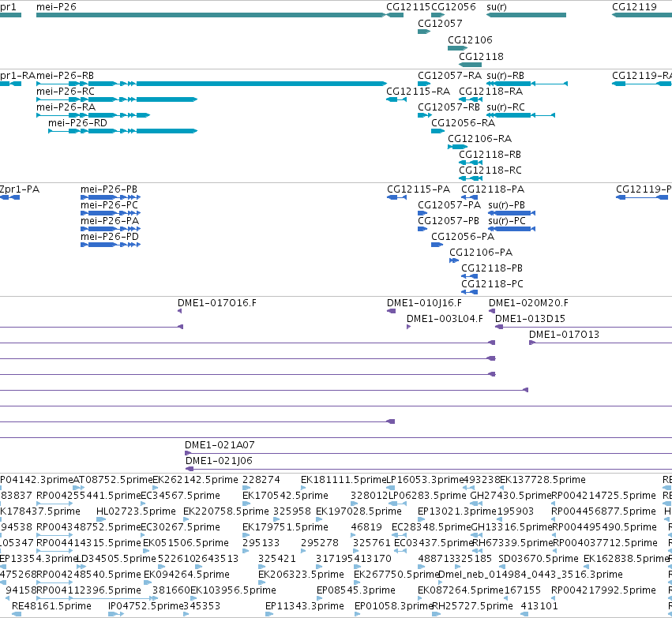Select protein Zpr1-PA
Viewport: 672px width, 618px height.
(x=9, y=197)
